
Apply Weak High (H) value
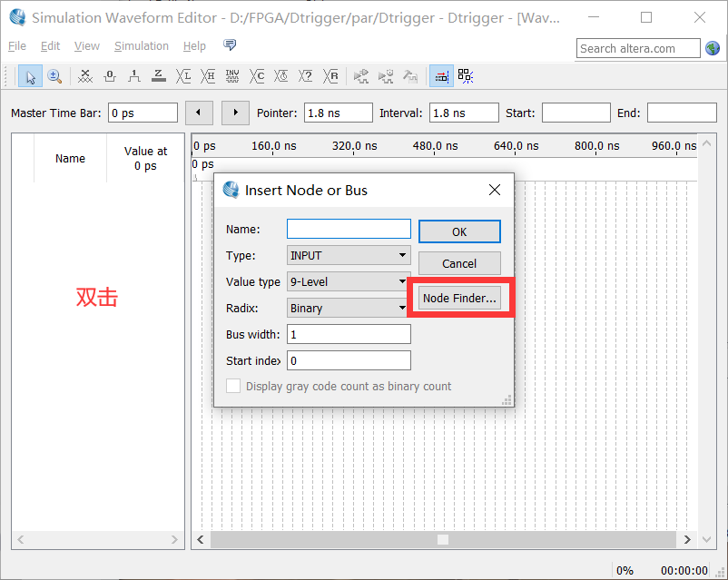[208, 76]
